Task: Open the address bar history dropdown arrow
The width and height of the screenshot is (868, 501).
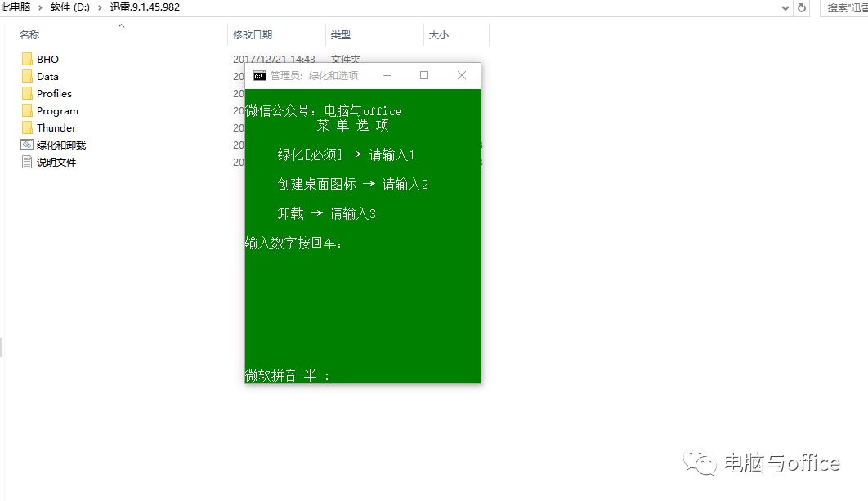Action: pos(785,7)
